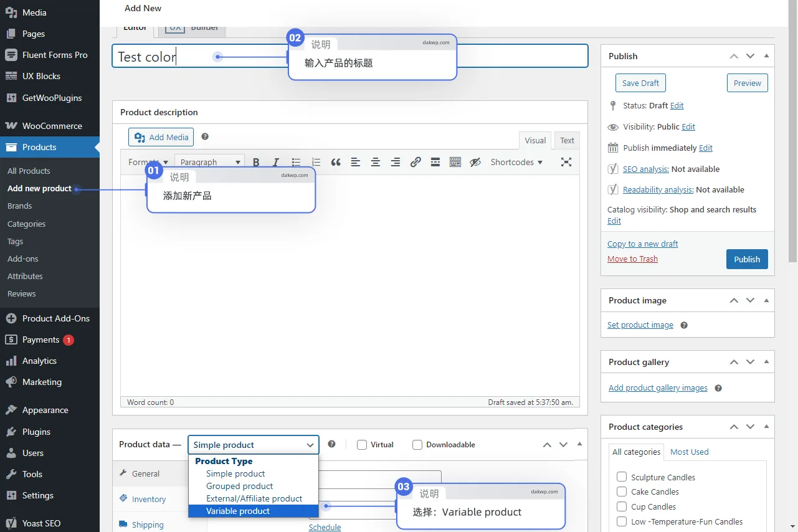Select Variable product option
Image resolution: width=798 pixels, height=532 pixels.
(254, 511)
